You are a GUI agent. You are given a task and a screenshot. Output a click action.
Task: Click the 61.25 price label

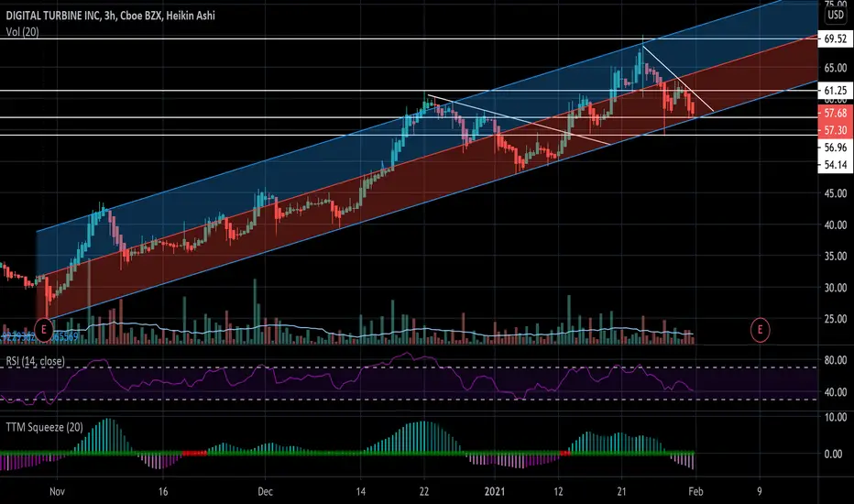pos(836,91)
